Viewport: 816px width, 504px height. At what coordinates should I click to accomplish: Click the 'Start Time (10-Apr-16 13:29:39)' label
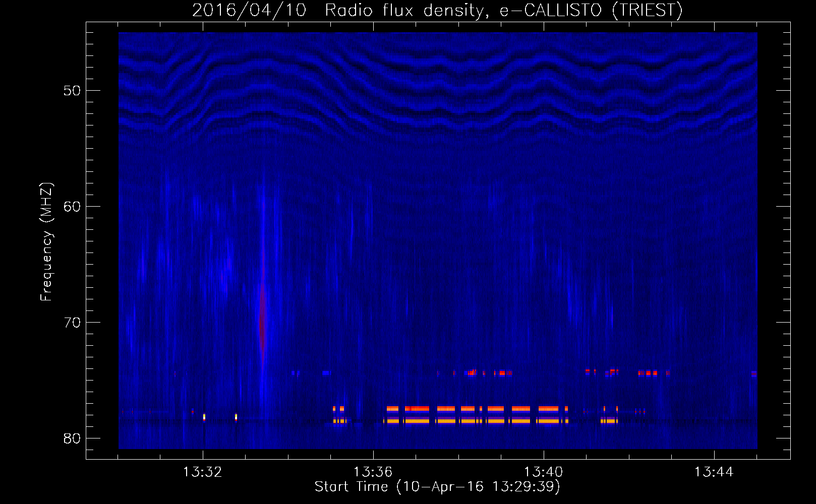coord(437,487)
